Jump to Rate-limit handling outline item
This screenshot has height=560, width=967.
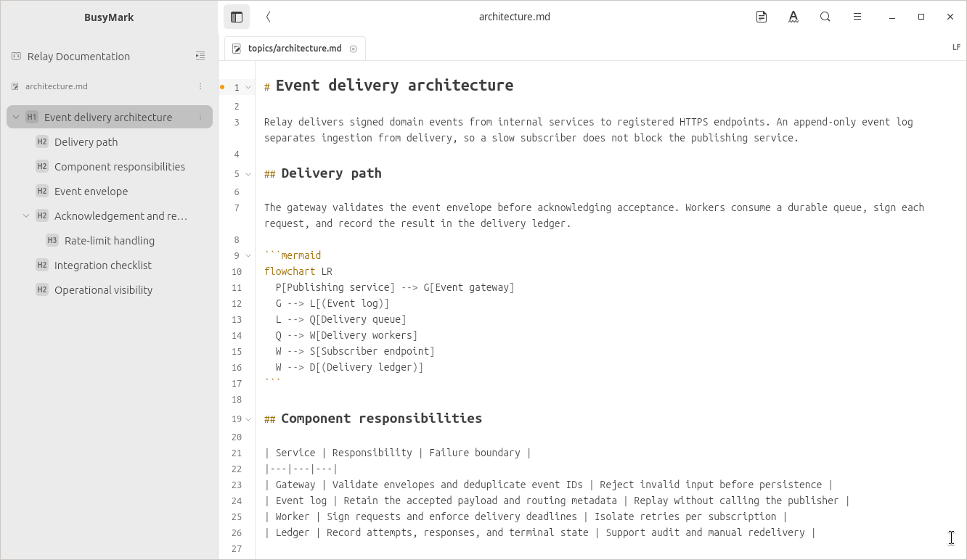(x=110, y=240)
